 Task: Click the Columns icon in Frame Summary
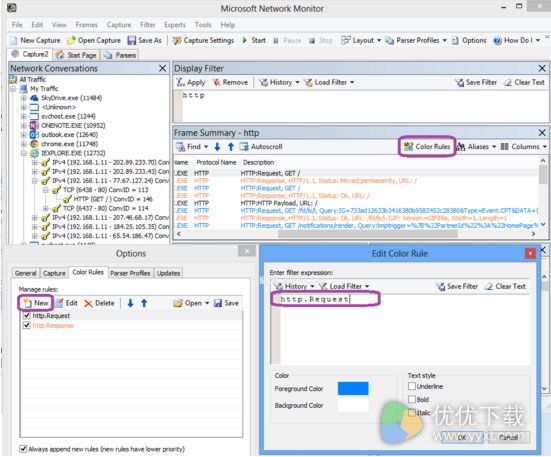[504, 146]
